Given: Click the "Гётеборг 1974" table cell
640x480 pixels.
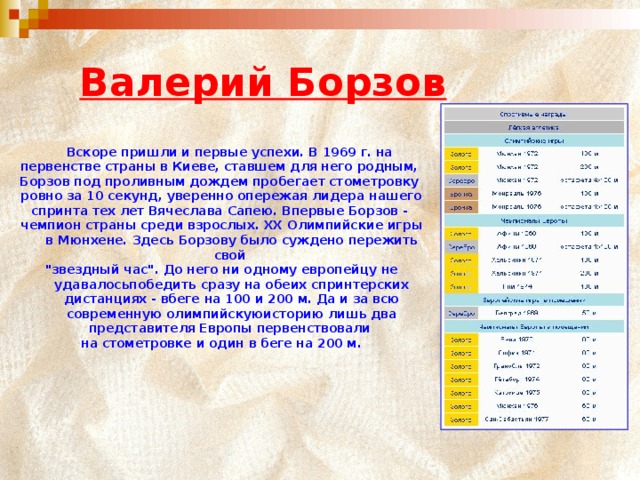Looking at the screenshot, I should click(517, 380).
